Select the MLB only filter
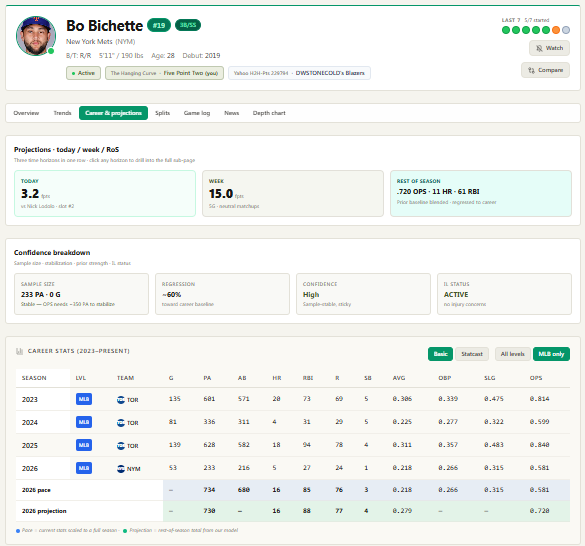The image size is (585, 546). coord(551,354)
